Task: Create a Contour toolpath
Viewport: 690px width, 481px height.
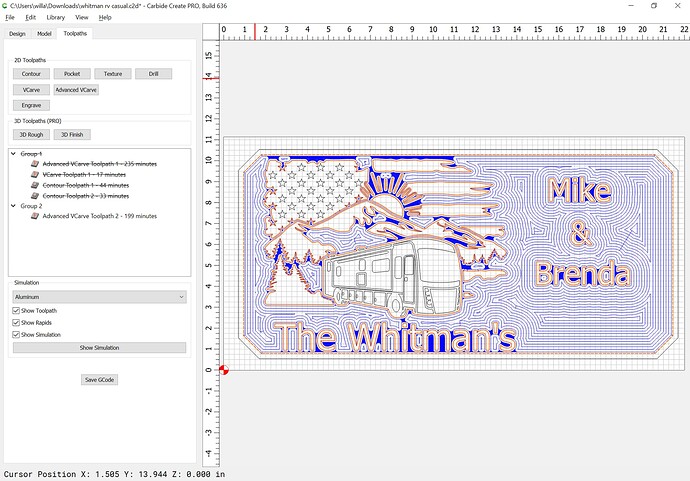Action: pyautogui.click(x=31, y=74)
